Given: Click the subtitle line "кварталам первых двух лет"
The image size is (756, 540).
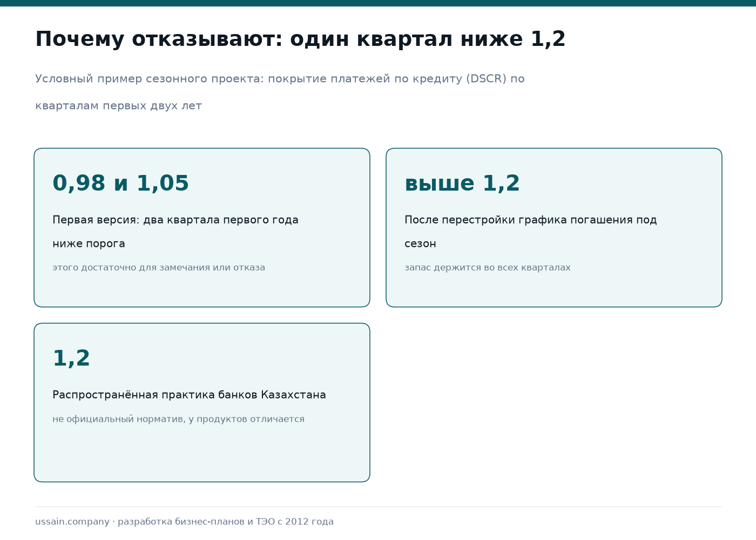Looking at the screenshot, I should [x=118, y=106].
